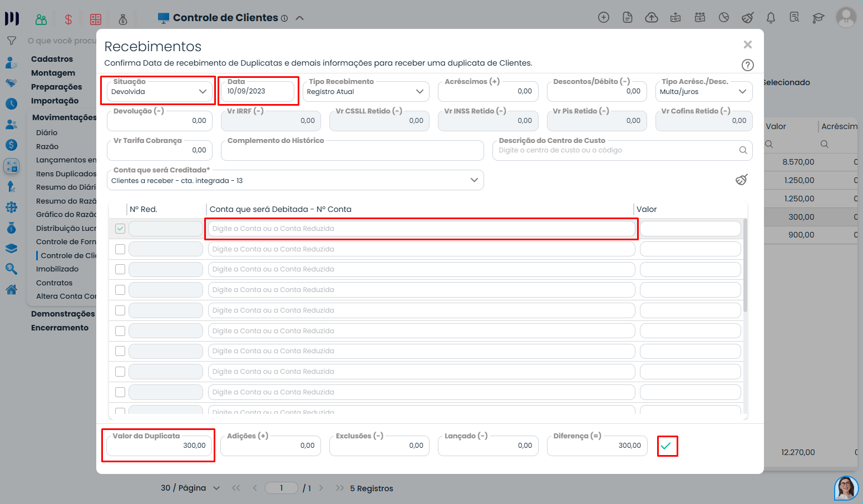
Task: Open the Tipo Recebimento dropdown
Action: point(366,92)
